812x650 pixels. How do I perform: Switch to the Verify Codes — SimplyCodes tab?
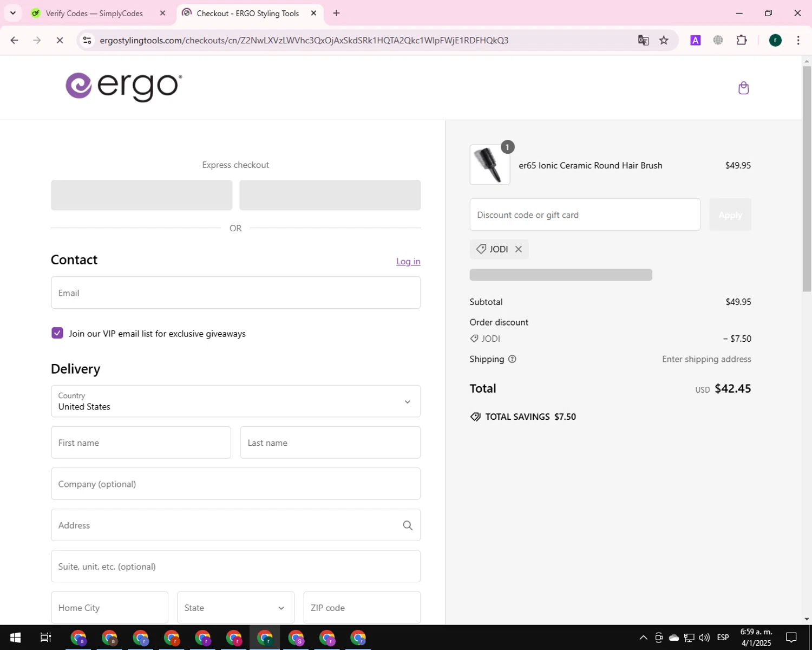tap(94, 14)
